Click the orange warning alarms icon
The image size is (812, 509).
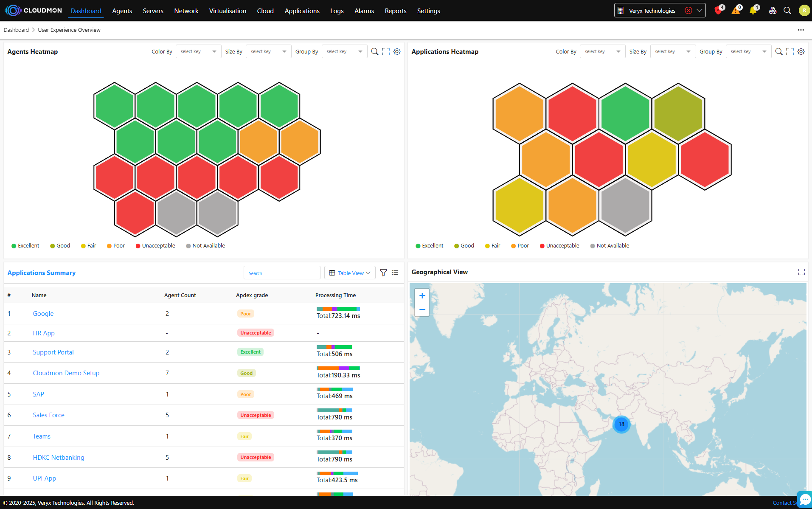[x=736, y=11]
